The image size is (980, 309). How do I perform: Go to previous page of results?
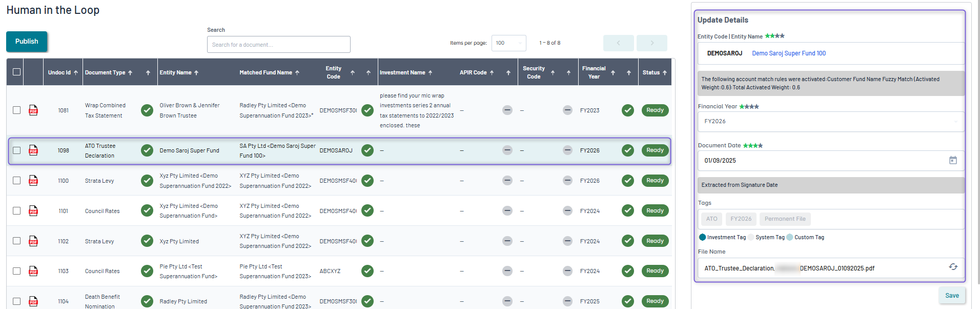click(619, 43)
